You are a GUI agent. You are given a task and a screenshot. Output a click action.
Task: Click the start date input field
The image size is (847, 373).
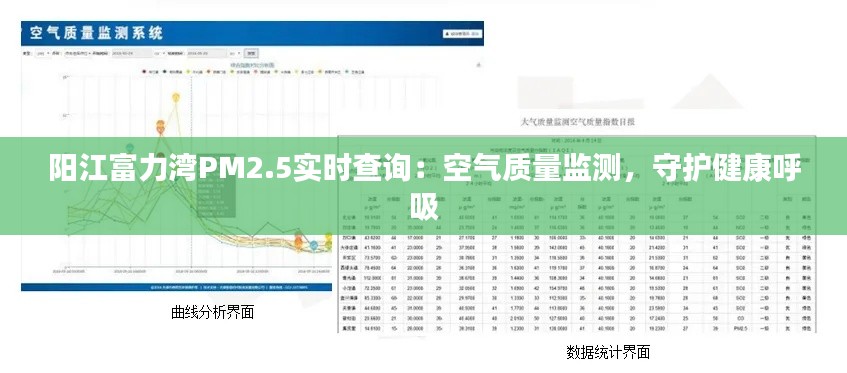(132, 53)
